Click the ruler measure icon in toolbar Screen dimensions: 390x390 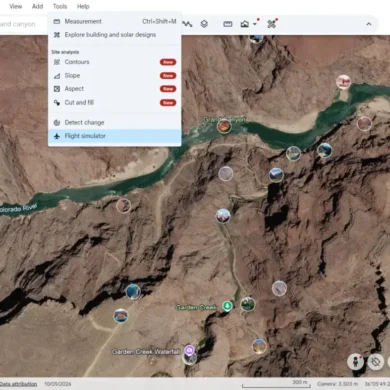[x=228, y=24]
